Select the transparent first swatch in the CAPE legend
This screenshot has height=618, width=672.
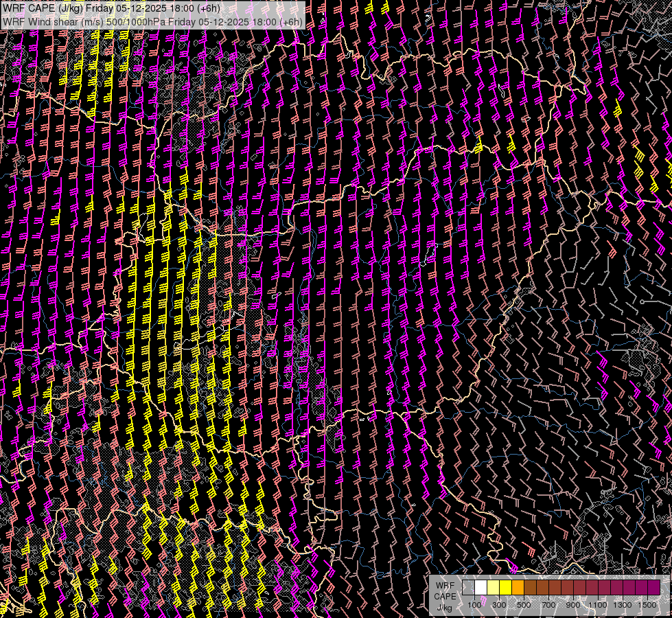click(468, 588)
